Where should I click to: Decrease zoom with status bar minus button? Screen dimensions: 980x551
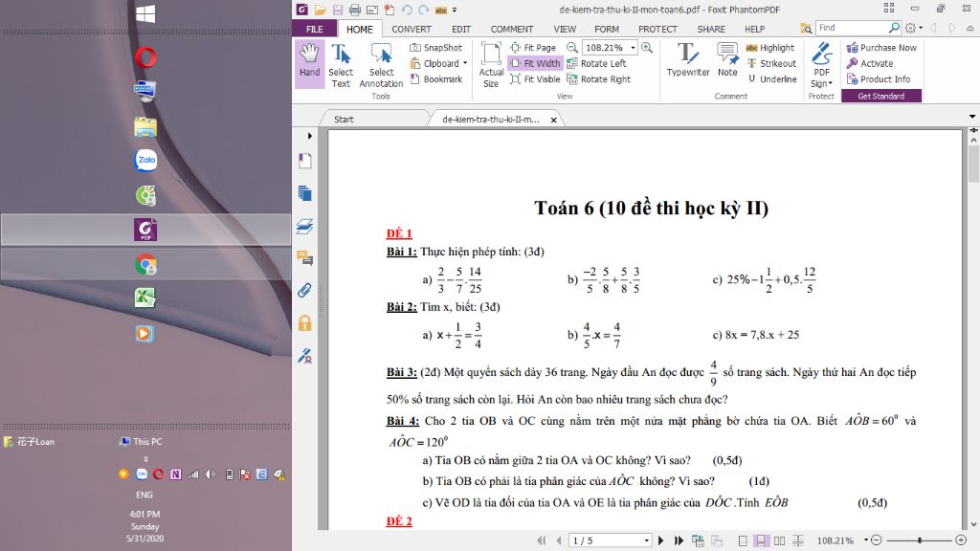click(x=877, y=540)
